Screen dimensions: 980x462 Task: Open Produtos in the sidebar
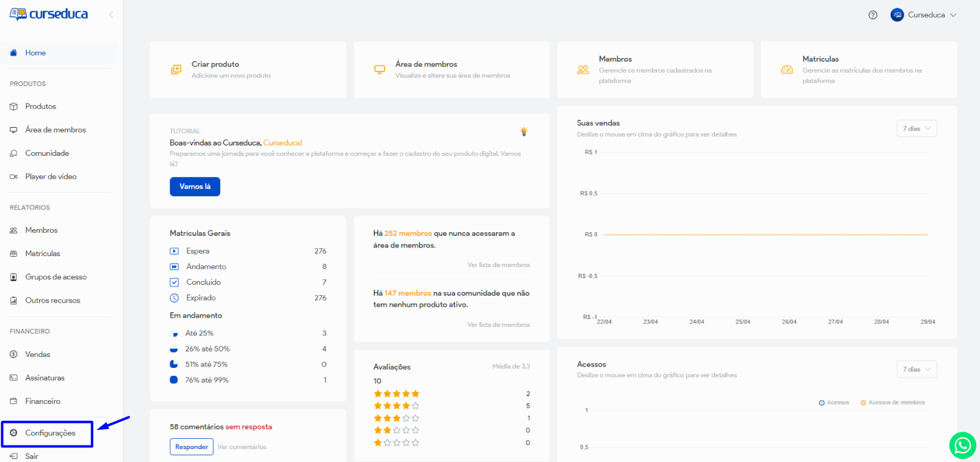coord(40,106)
